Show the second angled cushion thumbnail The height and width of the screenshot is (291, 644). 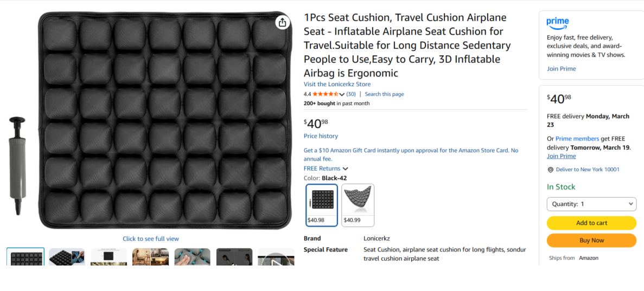[67, 257]
